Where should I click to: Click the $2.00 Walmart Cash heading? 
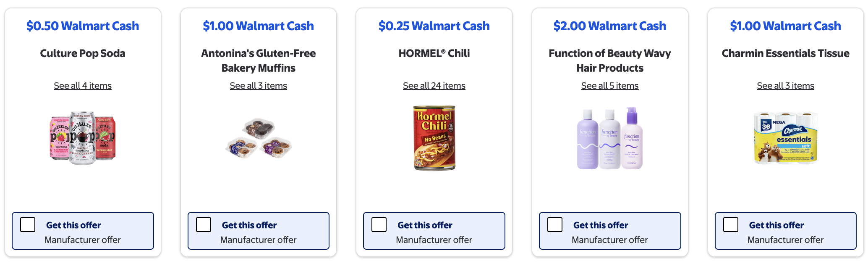click(609, 26)
